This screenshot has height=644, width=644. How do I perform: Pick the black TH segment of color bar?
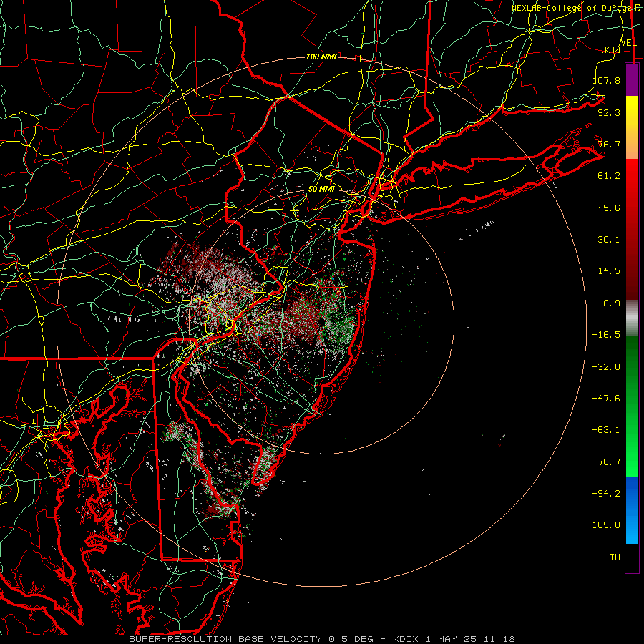point(632,557)
